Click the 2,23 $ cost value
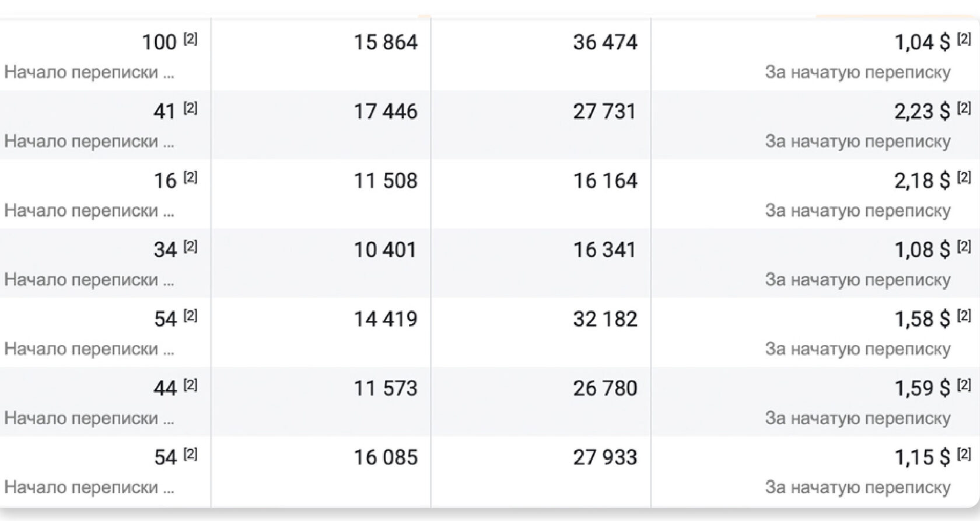 point(922,111)
